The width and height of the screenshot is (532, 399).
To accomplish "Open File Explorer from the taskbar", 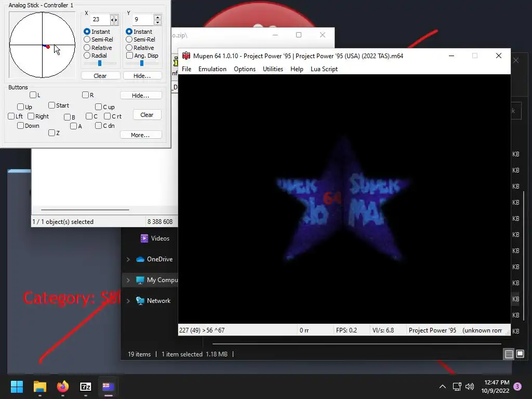I will pos(39,387).
